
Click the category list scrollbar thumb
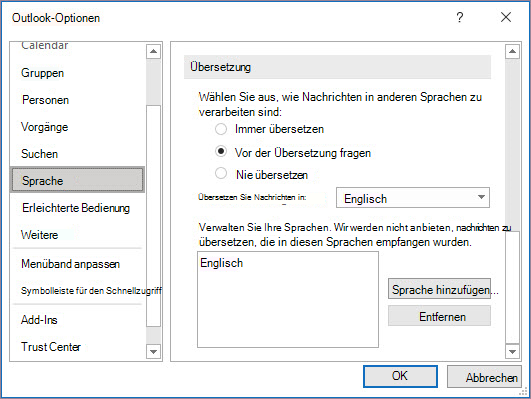tap(153, 216)
